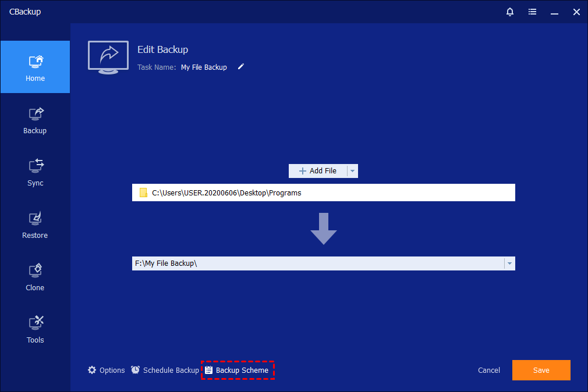Expand the destination path dropdown arrow
Image resolution: width=588 pixels, height=392 pixels.
509,263
